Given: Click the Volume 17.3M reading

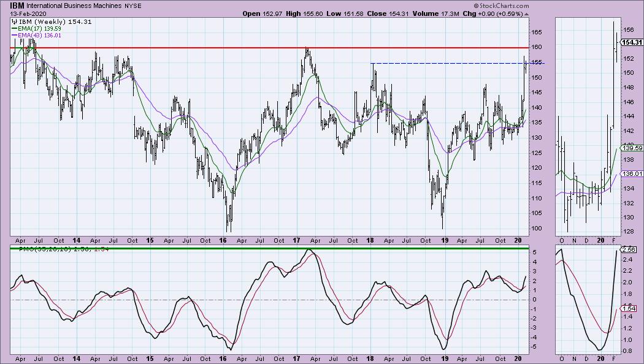Looking at the screenshot, I should (435, 13).
